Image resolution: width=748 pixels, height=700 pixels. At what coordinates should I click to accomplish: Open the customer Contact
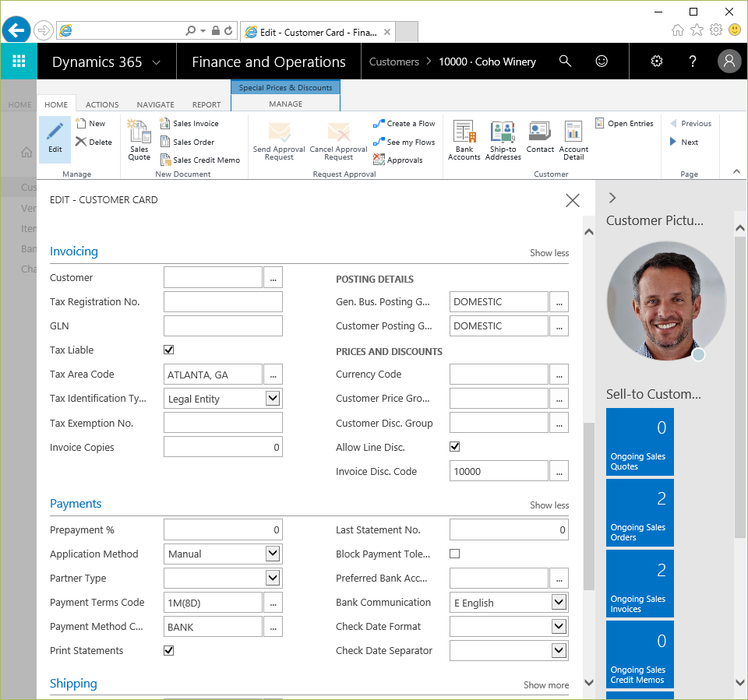pos(540,137)
